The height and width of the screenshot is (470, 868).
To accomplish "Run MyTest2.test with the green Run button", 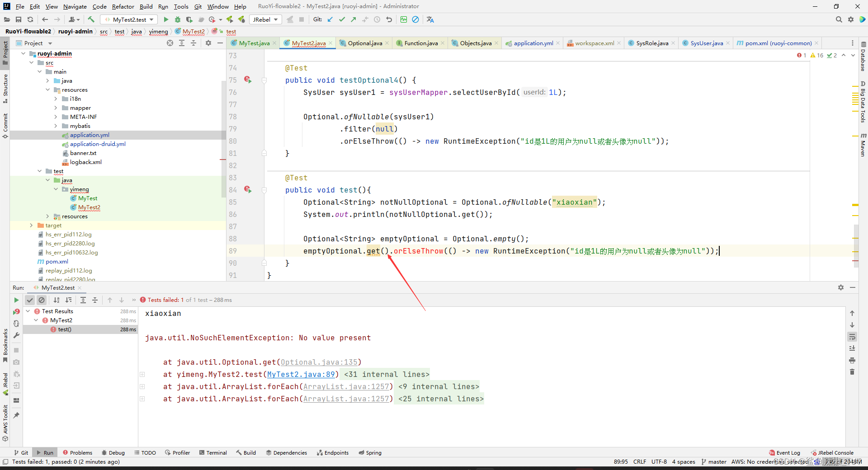I will coord(166,19).
